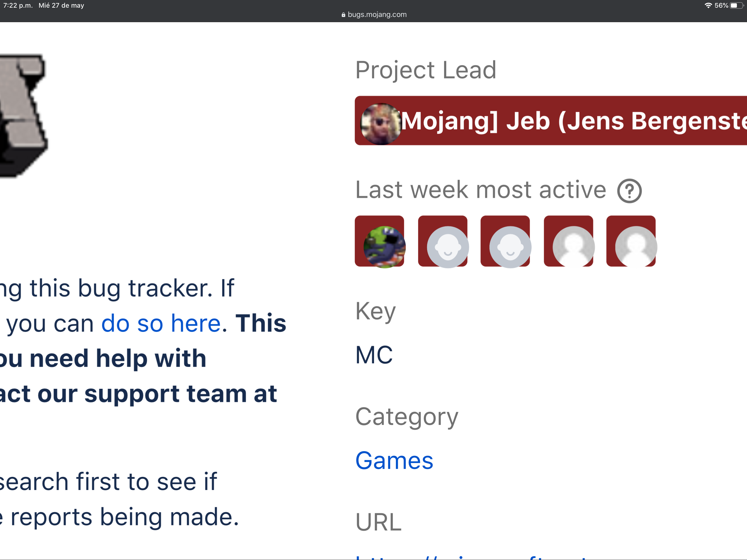747x560 pixels.
Task: Click the help question mark icon
Action: 629,191
